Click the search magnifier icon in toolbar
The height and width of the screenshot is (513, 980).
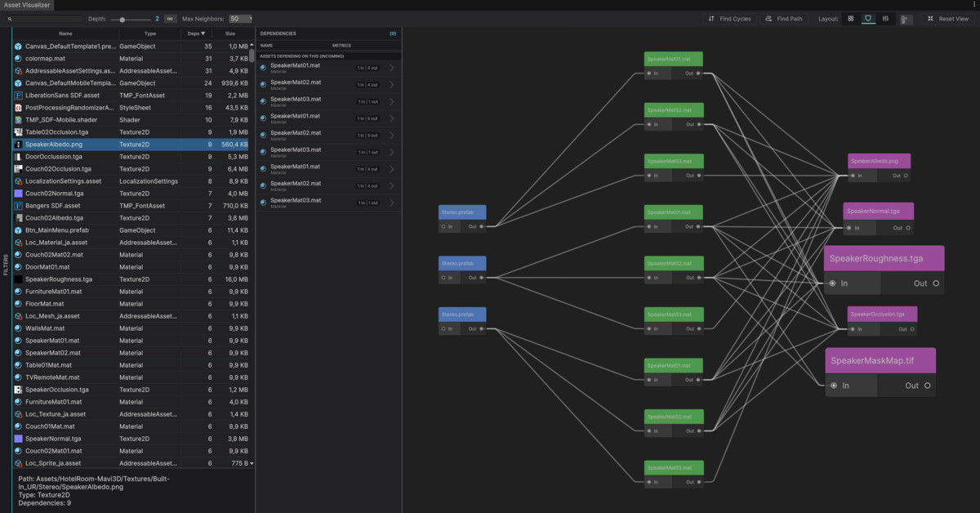point(9,18)
